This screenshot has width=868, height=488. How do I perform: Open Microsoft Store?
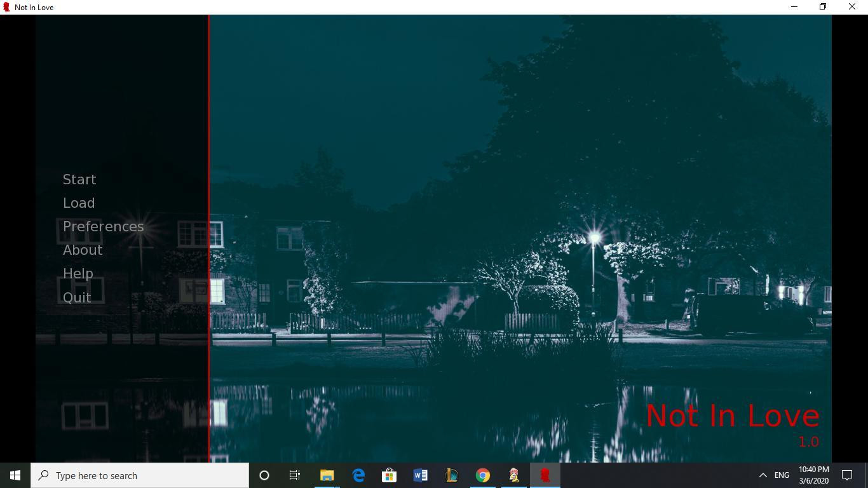click(x=389, y=475)
